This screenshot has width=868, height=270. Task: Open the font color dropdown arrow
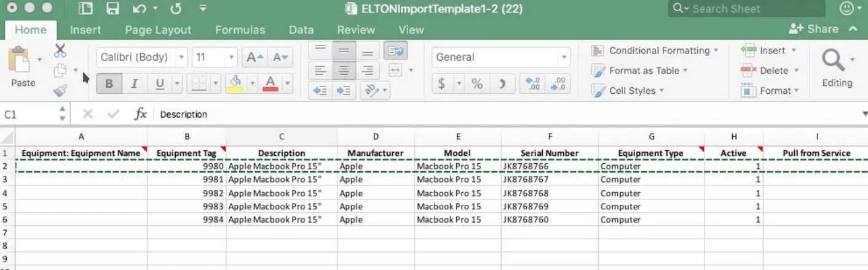pos(286,83)
